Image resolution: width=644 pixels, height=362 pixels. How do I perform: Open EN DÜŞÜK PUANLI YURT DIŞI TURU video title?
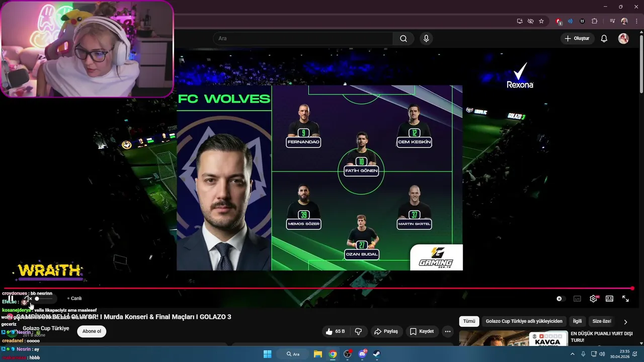pos(602,337)
